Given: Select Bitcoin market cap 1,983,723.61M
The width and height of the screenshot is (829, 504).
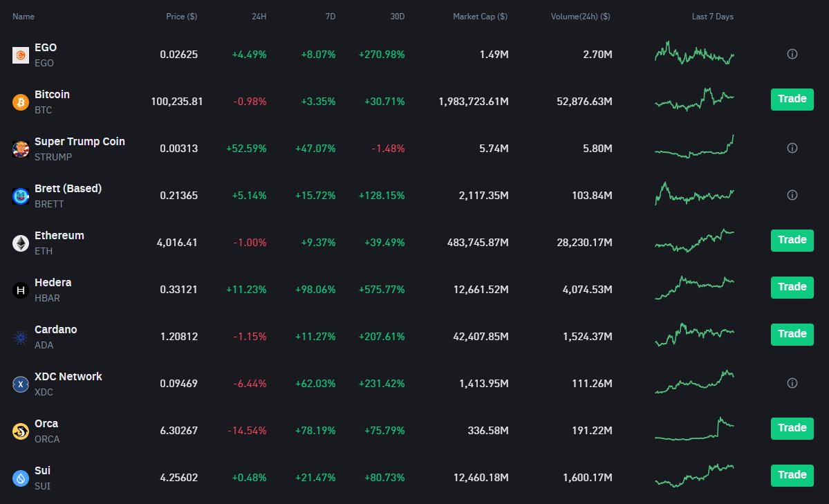Looking at the screenshot, I should [x=473, y=102].
